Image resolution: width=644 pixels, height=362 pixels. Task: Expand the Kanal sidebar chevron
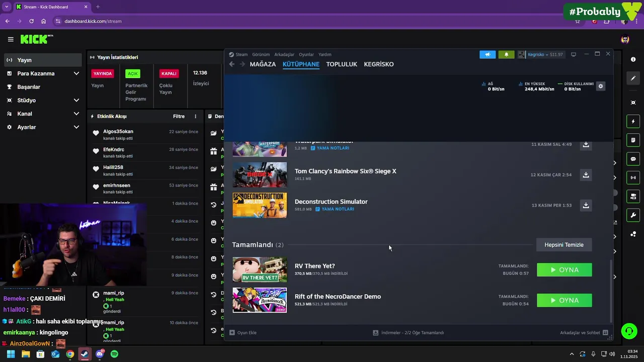(76, 114)
